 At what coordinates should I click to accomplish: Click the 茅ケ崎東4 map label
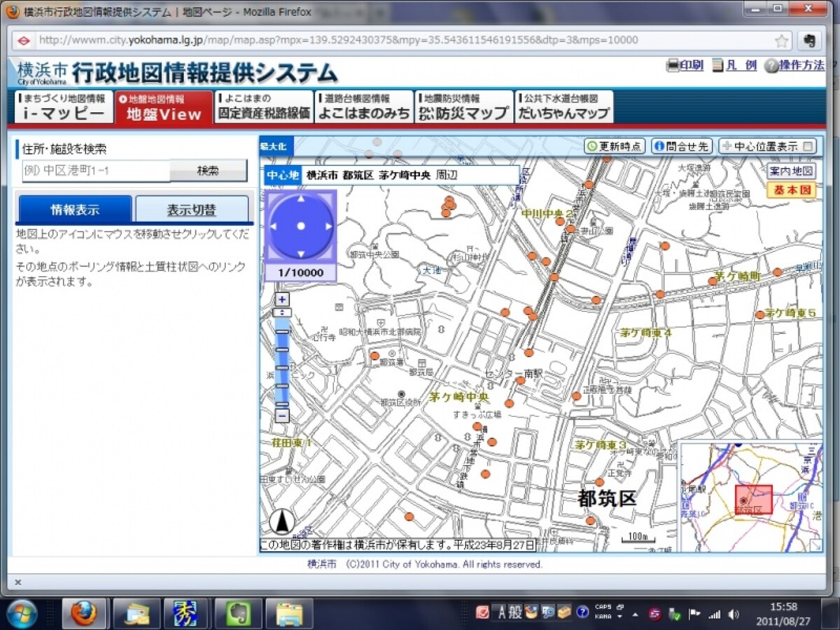coord(646,332)
